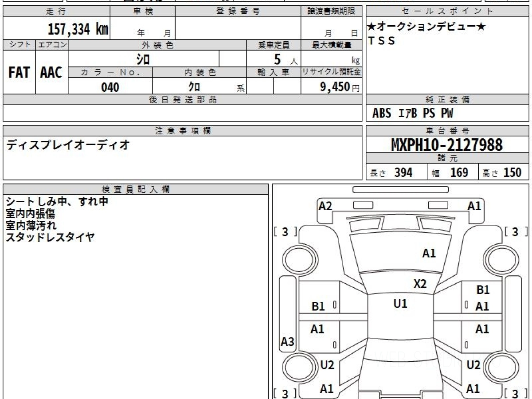Select the seating capacity 5 人
The width and height of the screenshot is (532, 399).
[x=286, y=59]
